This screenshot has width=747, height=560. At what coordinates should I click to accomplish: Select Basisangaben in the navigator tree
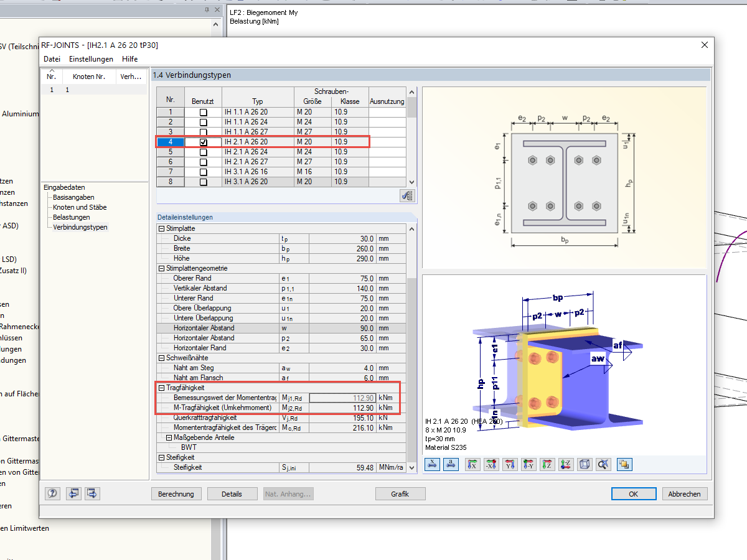tap(73, 197)
